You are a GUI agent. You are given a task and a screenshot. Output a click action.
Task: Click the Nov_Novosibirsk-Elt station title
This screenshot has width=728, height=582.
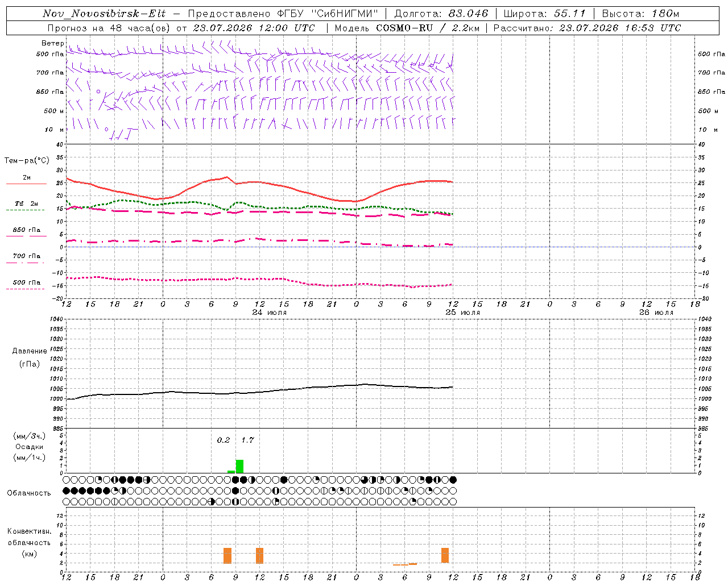click(x=104, y=14)
